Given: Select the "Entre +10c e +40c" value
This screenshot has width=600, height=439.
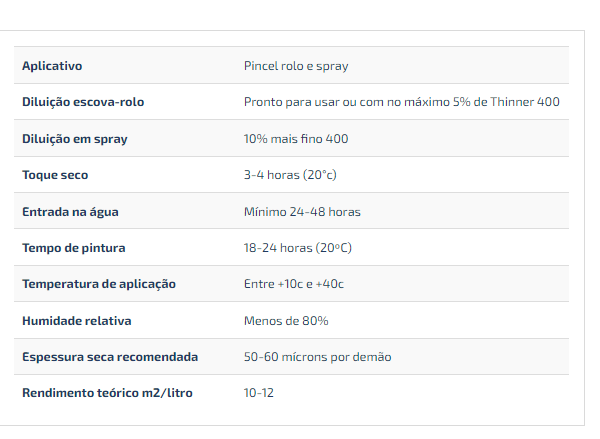Looking at the screenshot, I should pos(293,284).
